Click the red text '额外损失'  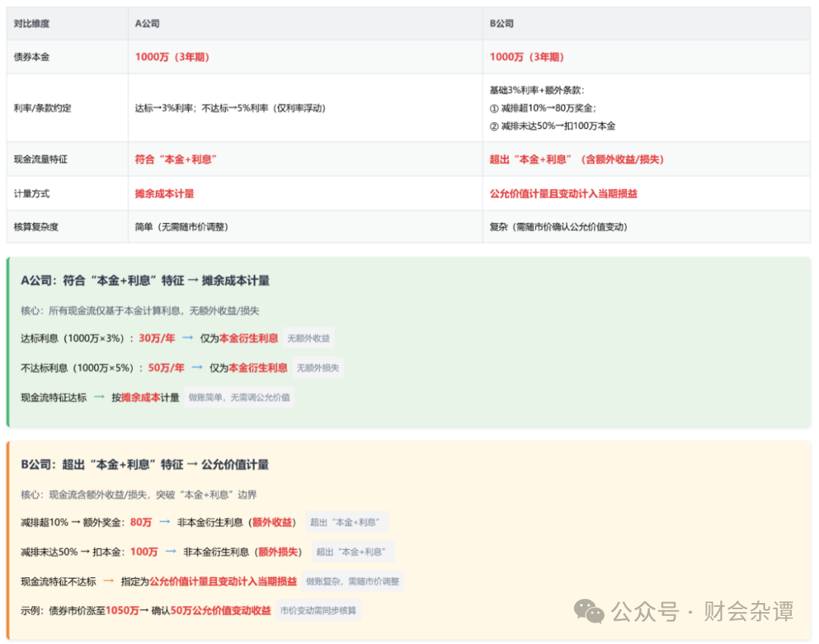tap(278, 552)
